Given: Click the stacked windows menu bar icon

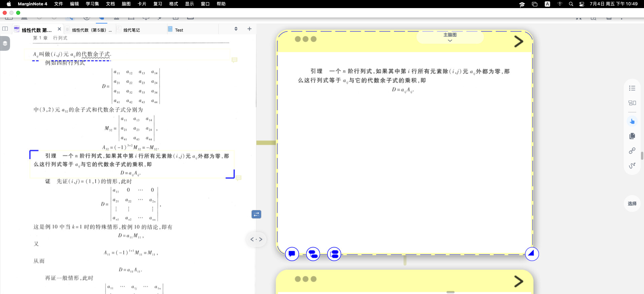Looking at the screenshot, I should click(535, 4).
